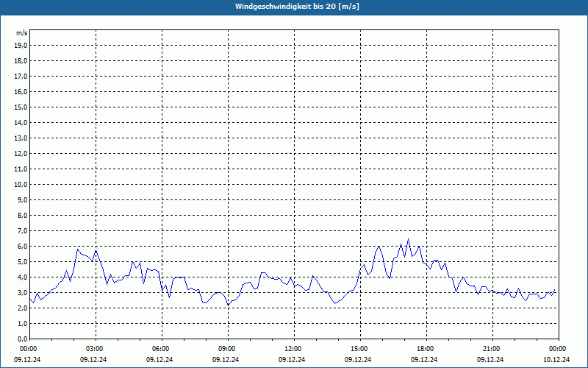Select the '09:00' x-axis time label

pyautogui.click(x=227, y=349)
